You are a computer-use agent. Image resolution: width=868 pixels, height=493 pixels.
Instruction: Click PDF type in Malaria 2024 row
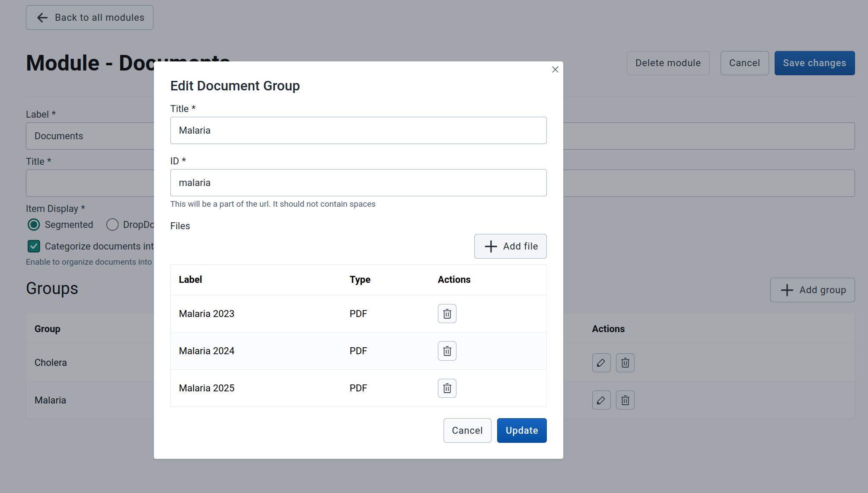tap(358, 351)
